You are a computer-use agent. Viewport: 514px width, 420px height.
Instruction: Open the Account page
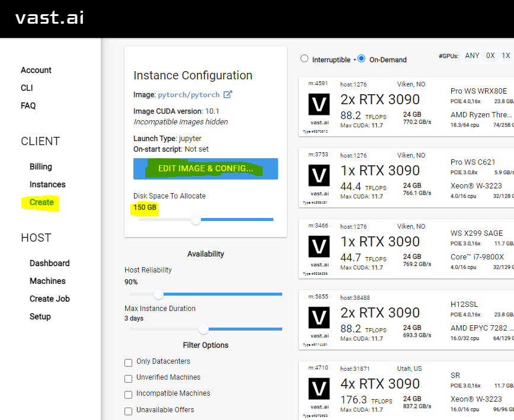click(36, 70)
